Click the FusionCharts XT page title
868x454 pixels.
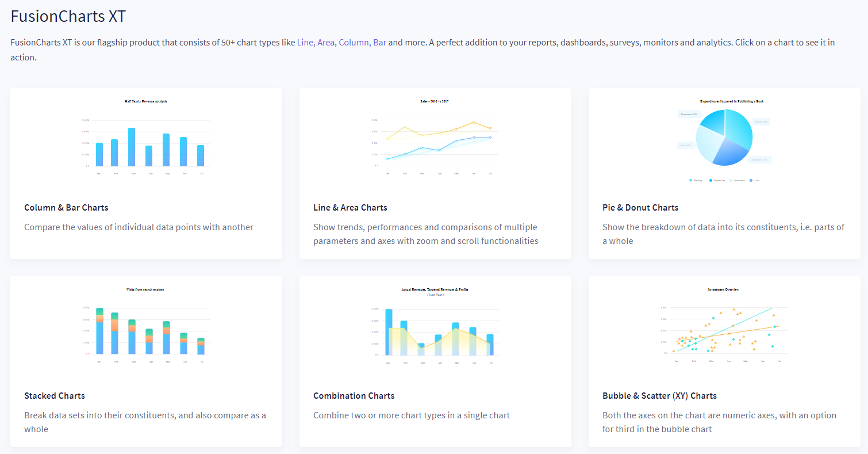tap(68, 16)
